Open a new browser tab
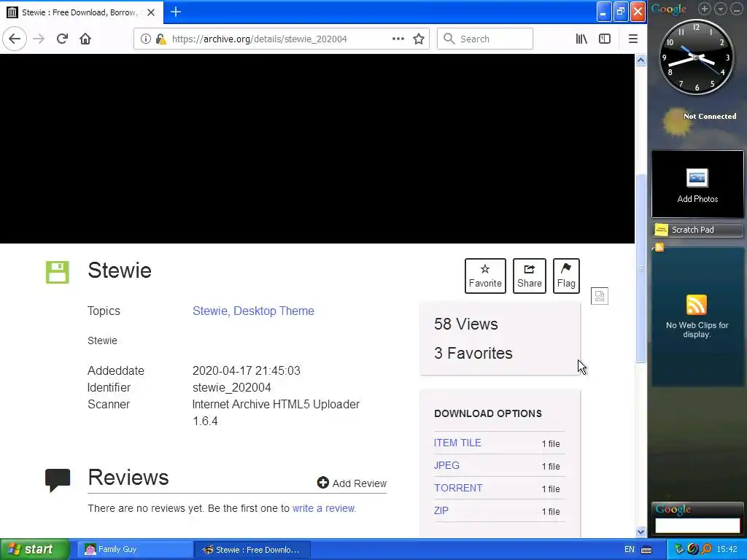Screen dimensions: 747x560 pos(175,12)
